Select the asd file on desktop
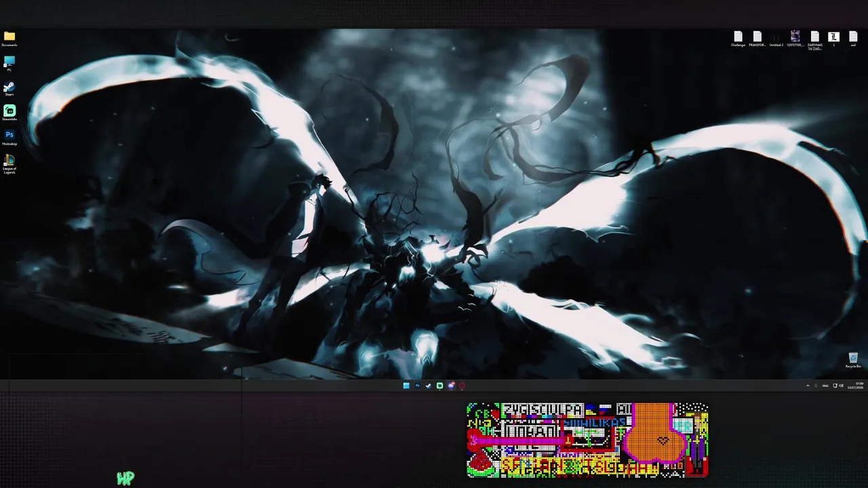Viewport: 868px width, 488px height. click(x=853, y=39)
